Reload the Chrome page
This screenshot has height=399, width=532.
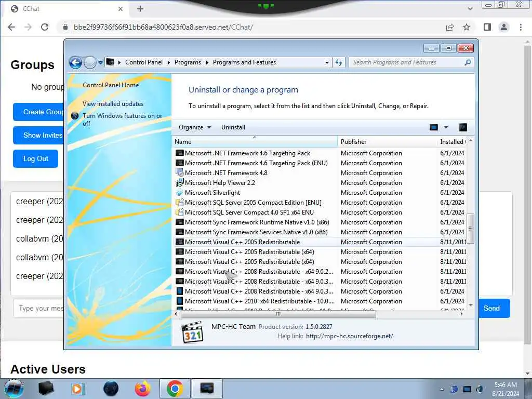(x=45, y=27)
